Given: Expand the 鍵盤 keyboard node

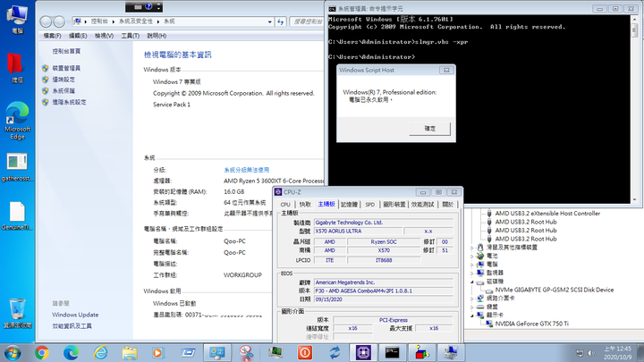Looking at the screenshot, I should (472, 307).
